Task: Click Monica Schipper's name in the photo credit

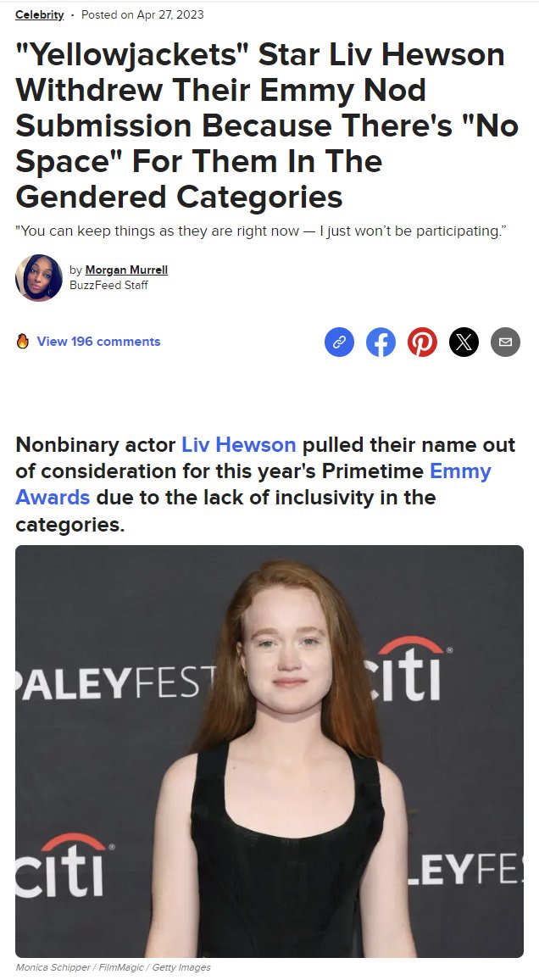Action: click(53, 967)
